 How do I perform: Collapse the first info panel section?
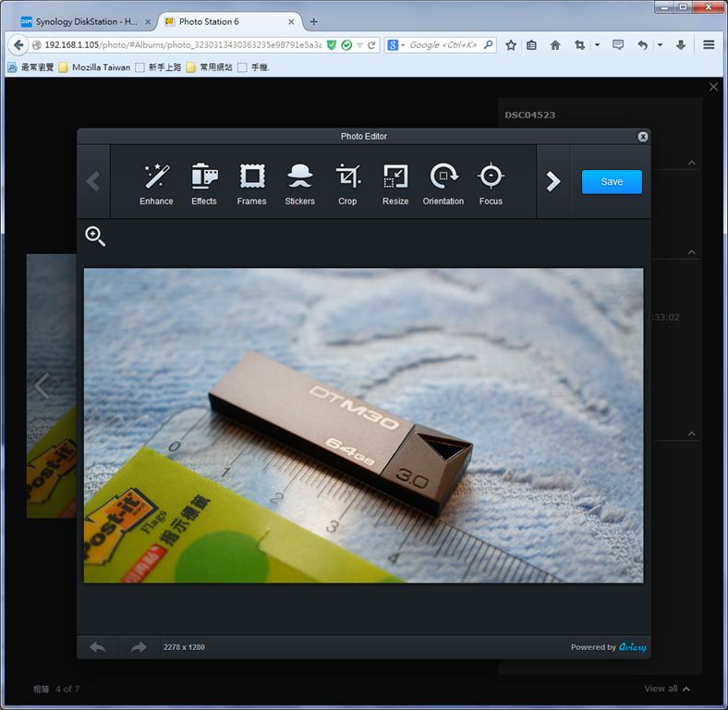pyautogui.click(x=692, y=163)
